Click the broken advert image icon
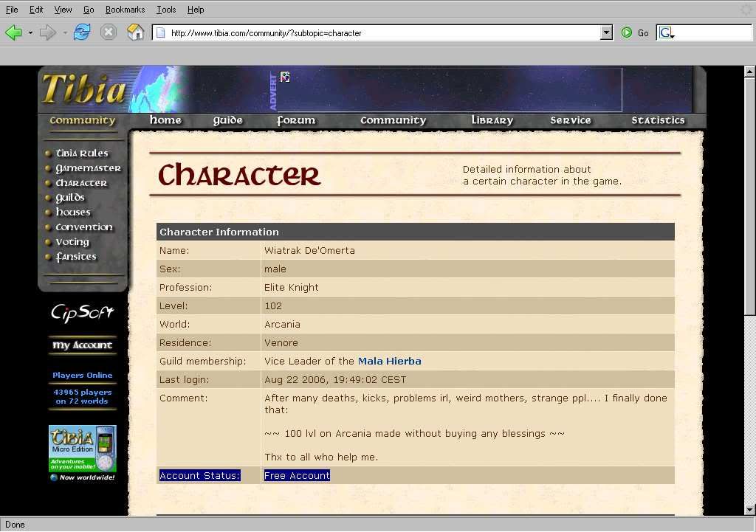Image resolution: width=756 pixels, height=532 pixels. pos(285,77)
